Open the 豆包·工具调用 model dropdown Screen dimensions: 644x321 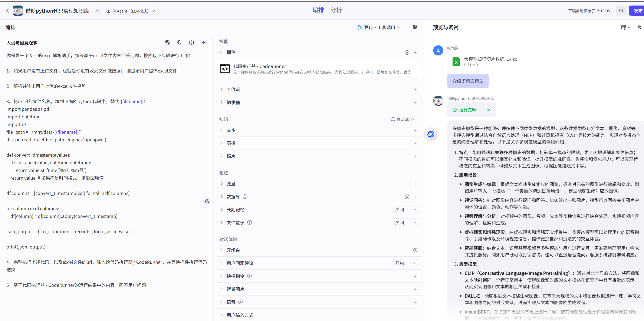tap(378, 27)
